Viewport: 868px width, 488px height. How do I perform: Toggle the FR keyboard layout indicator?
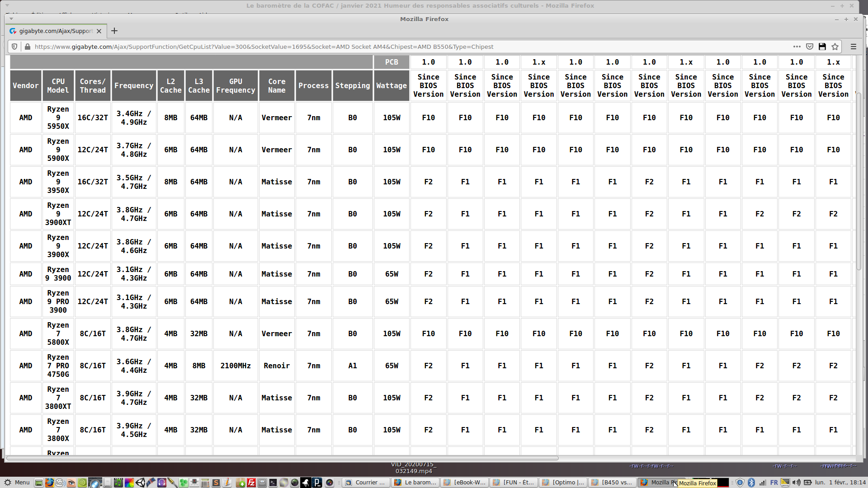(x=774, y=483)
